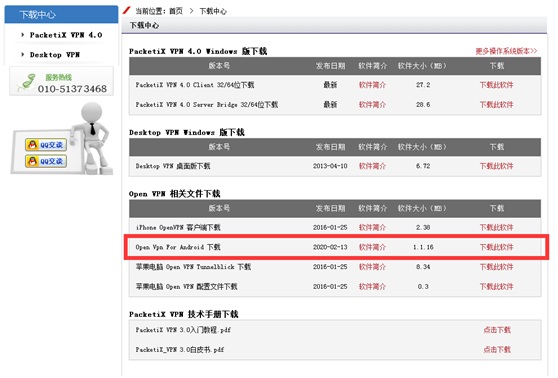The image size is (558, 378).
Task: Download Desktop VPN 桌面版 software
Action: (x=496, y=166)
